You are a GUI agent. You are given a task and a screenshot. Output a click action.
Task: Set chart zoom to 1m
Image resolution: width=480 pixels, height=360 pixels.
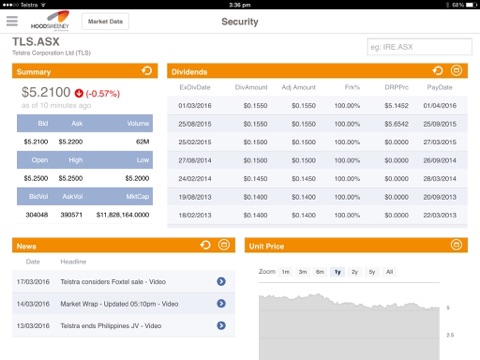coord(286,272)
